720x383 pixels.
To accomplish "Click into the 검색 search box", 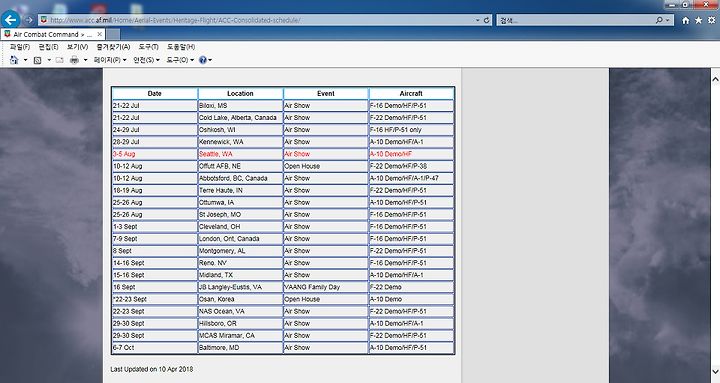I will pos(576,20).
